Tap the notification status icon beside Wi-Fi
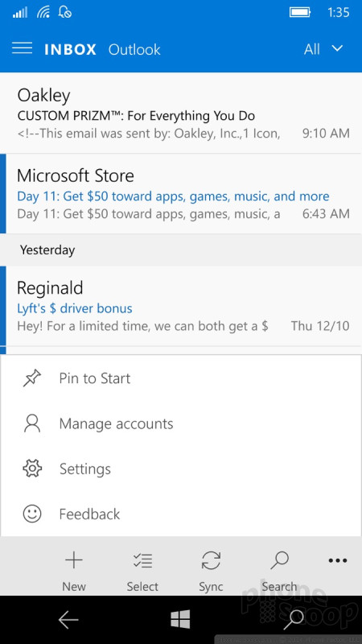Screen dimensions: 362x644 (x=65, y=13)
